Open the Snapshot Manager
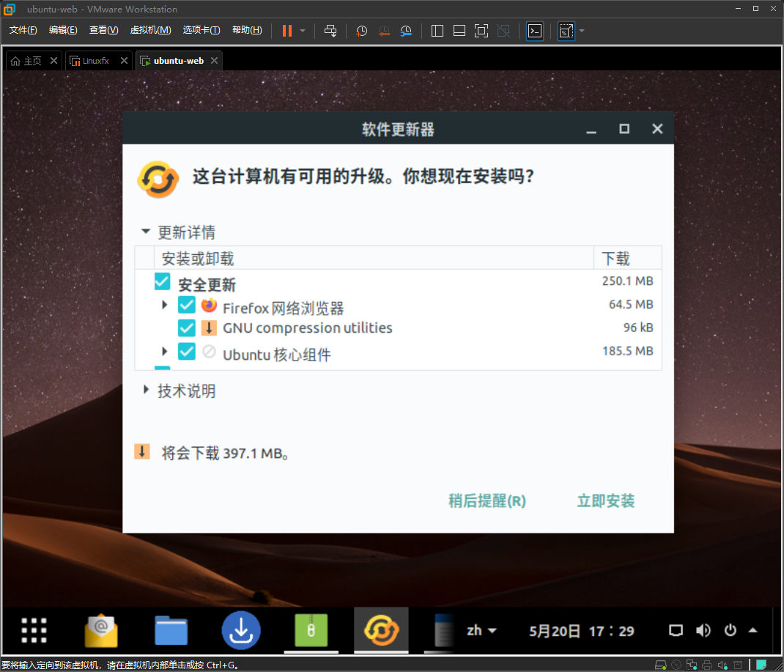Viewport: 784px width, 672px height. (x=406, y=31)
